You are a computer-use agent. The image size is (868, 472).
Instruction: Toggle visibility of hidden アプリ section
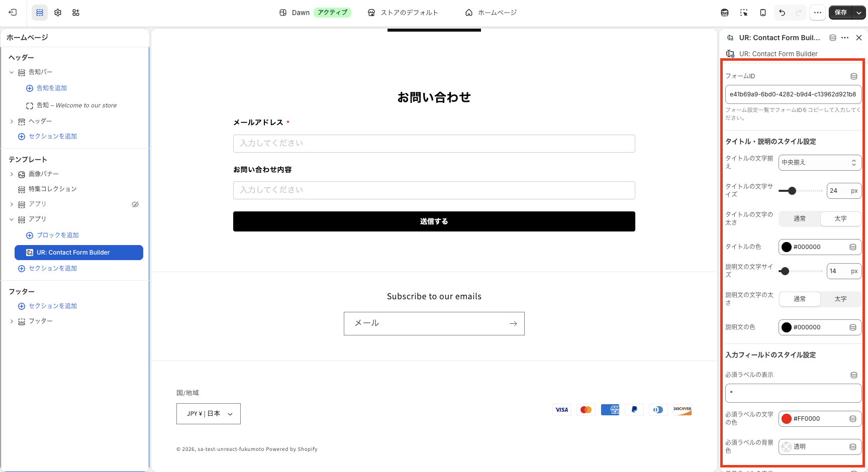pyautogui.click(x=135, y=204)
